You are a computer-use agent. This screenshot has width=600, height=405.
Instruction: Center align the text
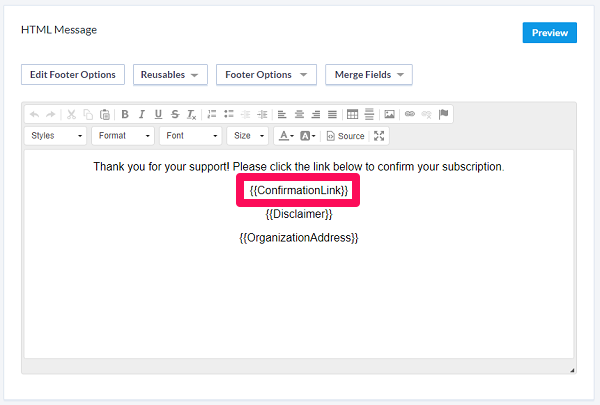299,114
